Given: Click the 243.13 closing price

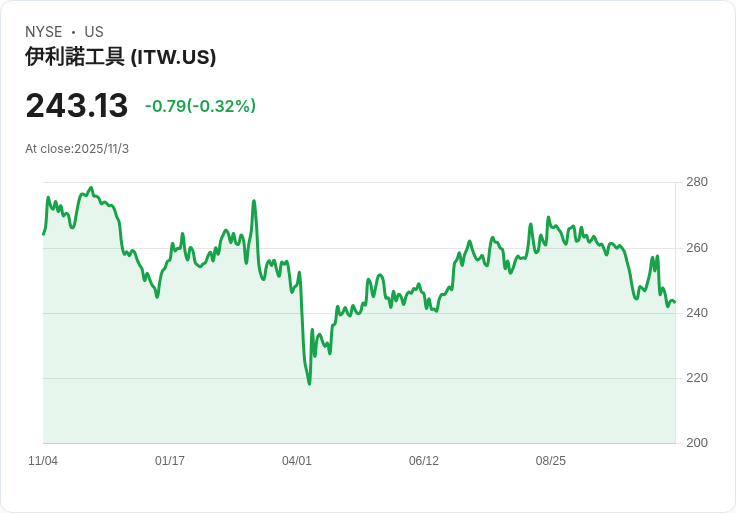Looking at the screenshot, I should (77, 105).
